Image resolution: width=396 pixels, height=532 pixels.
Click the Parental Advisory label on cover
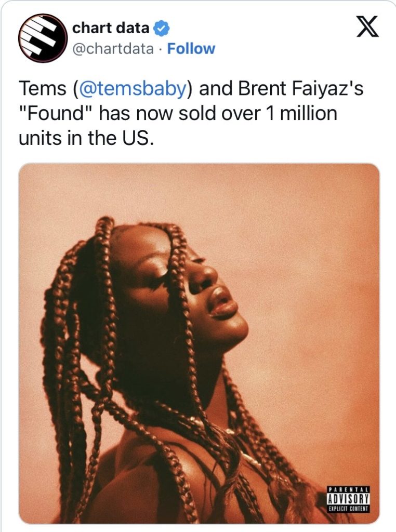point(349,499)
